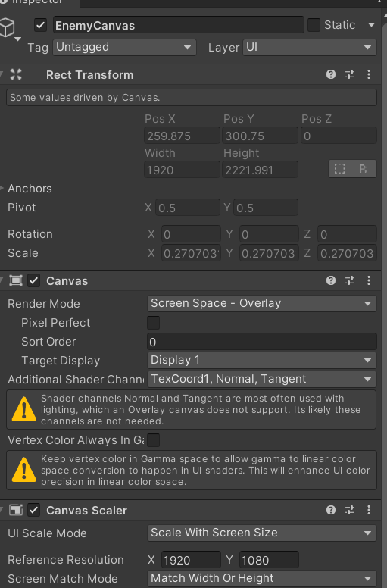Click the Height field 2221.991
Image resolution: width=387 pixels, height=588 pixels.
coord(260,170)
